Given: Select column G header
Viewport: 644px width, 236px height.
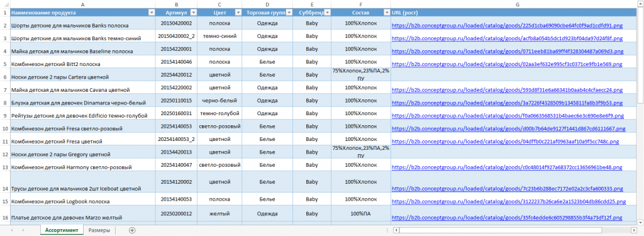Looking at the screenshot, I should click(x=517, y=4).
